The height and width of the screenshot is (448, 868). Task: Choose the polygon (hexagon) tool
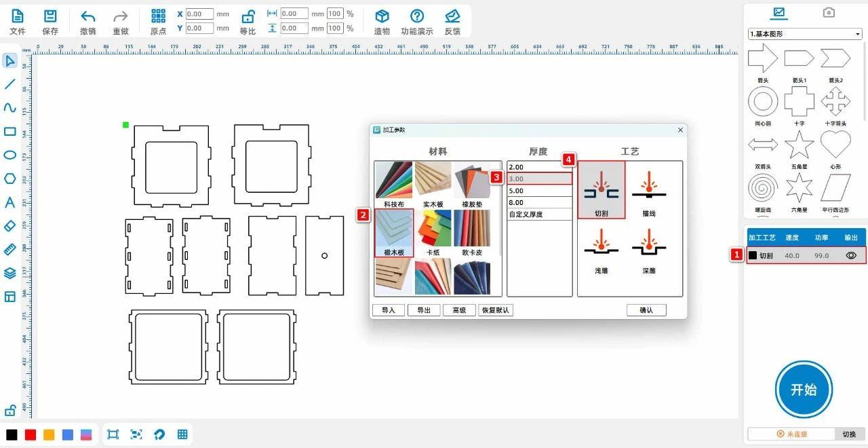point(9,179)
